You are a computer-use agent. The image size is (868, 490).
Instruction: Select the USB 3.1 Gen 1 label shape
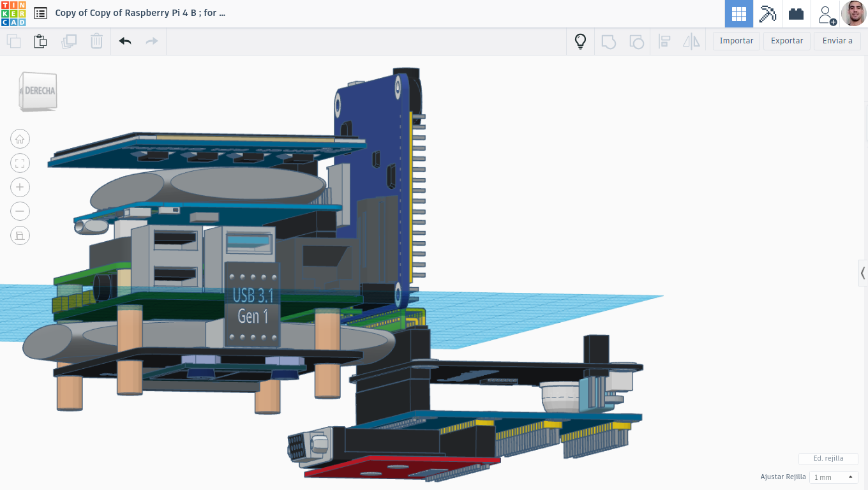tap(252, 305)
